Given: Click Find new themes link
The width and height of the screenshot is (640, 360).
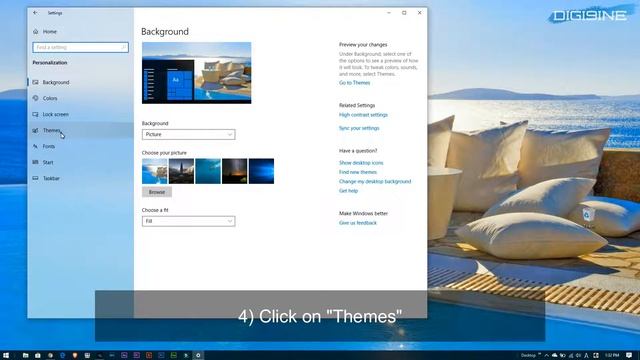Looking at the screenshot, I should point(358,172).
